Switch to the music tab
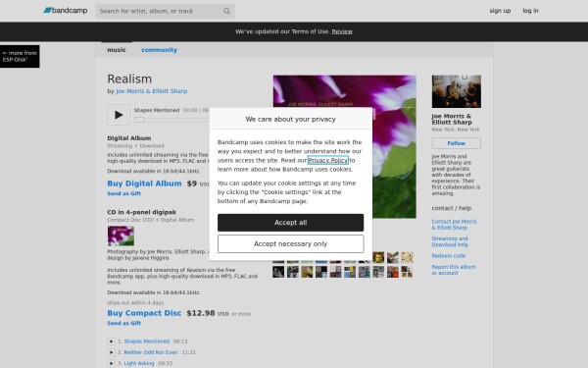 tap(117, 50)
